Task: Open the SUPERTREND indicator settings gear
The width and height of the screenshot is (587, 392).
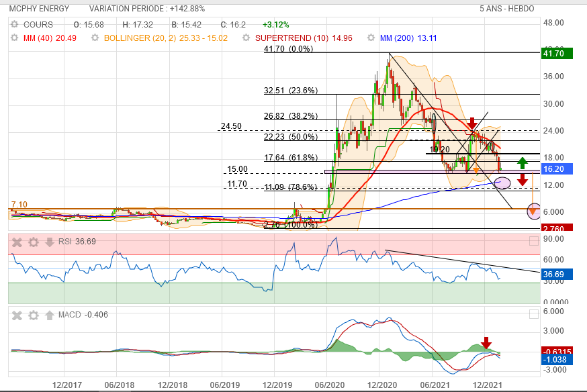Action: click(246, 38)
